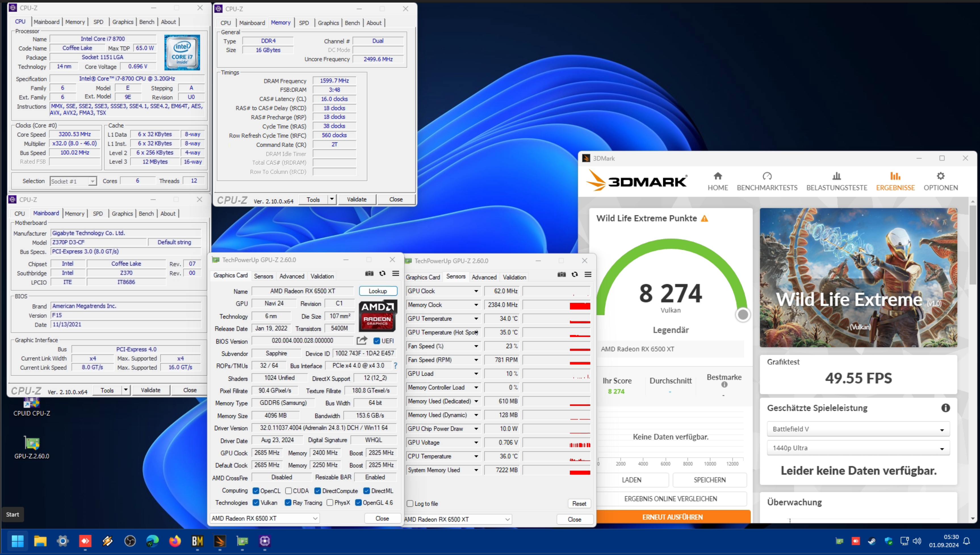This screenshot has height=555, width=980.
Task: Click warning icon beside Wild Life Extreme Punkte
Action: (704, 218)
